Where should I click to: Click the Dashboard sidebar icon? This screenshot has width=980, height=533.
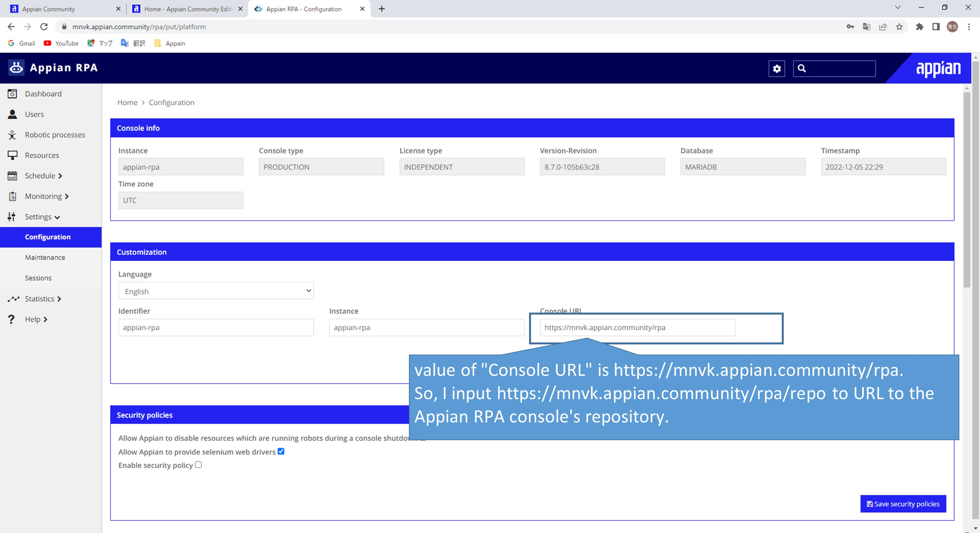(x=12, y=93)
